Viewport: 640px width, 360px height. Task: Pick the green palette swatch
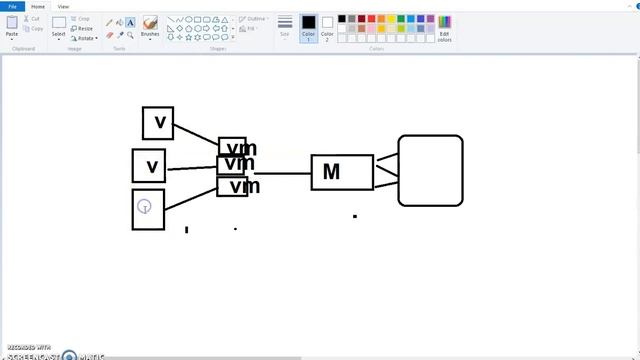point(401,19)
